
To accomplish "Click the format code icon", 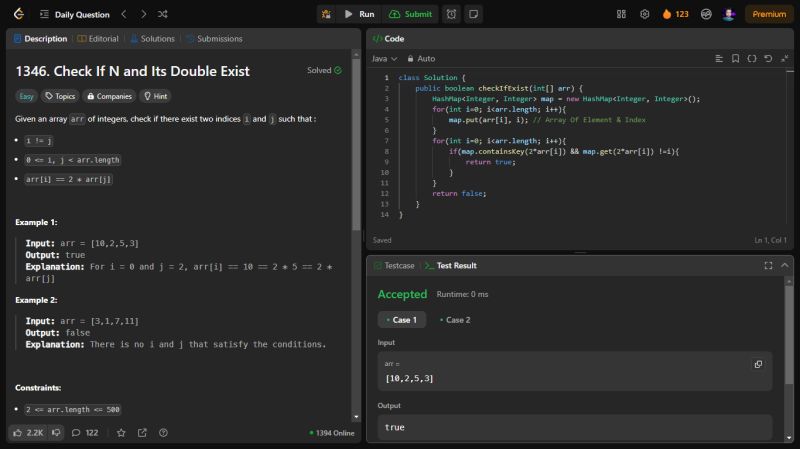I will coord(719,59).
